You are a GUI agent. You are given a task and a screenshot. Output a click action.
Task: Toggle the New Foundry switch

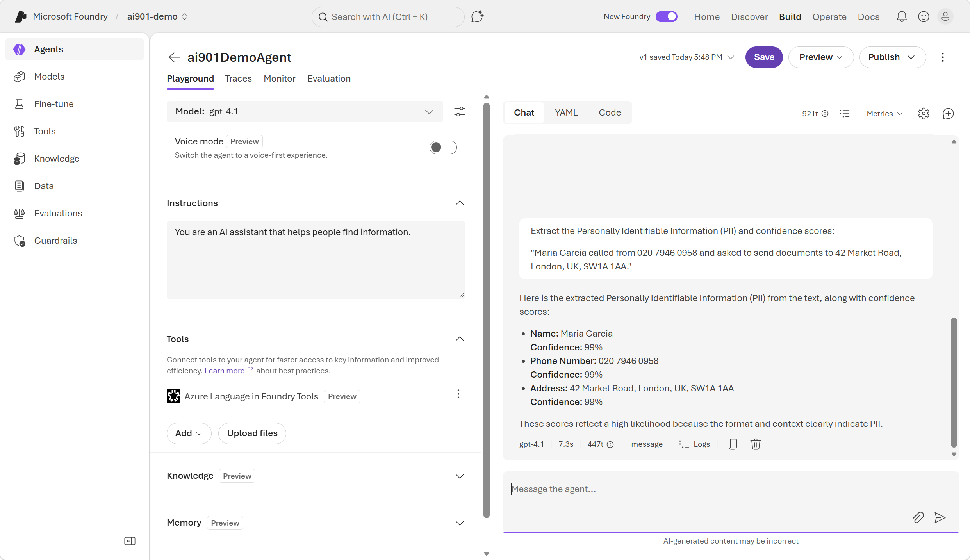pos(667,16)
